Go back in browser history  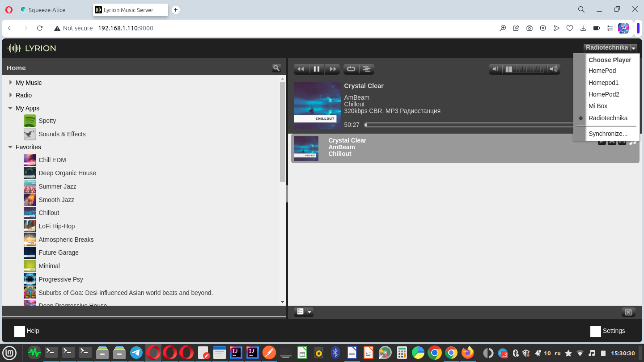click(x=9, y=28)
